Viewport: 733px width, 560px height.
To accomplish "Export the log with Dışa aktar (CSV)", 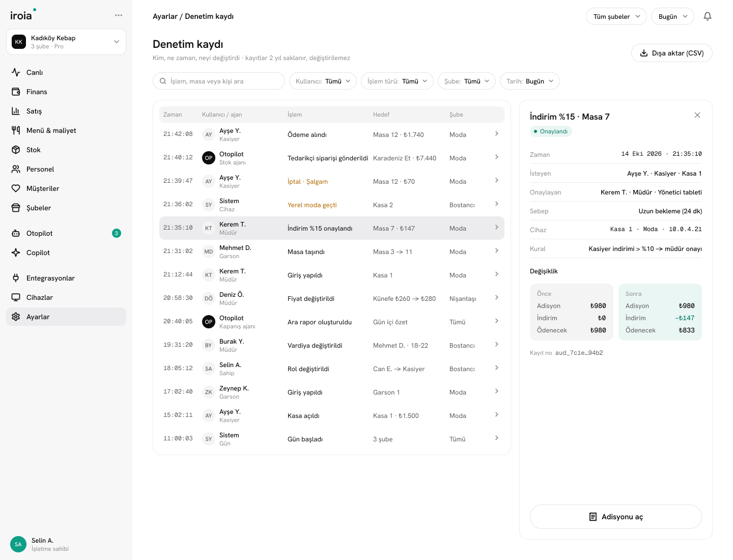I will tap(672, 53).
